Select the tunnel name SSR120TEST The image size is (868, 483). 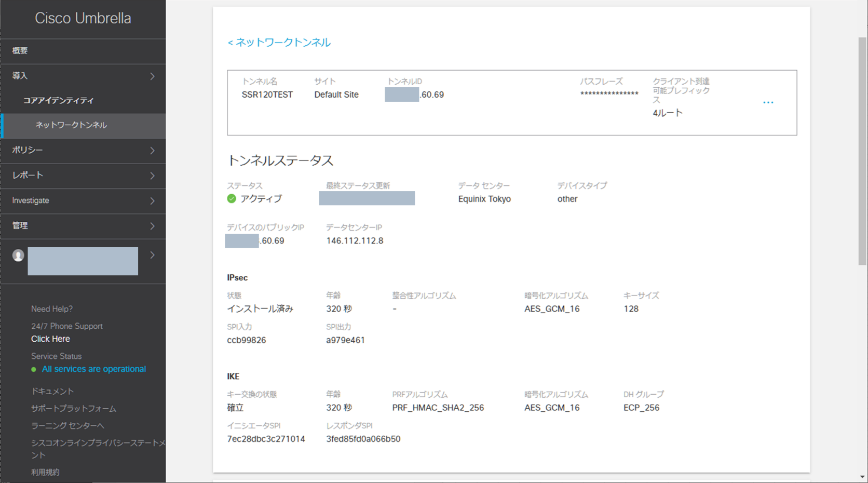click(267, 95)
